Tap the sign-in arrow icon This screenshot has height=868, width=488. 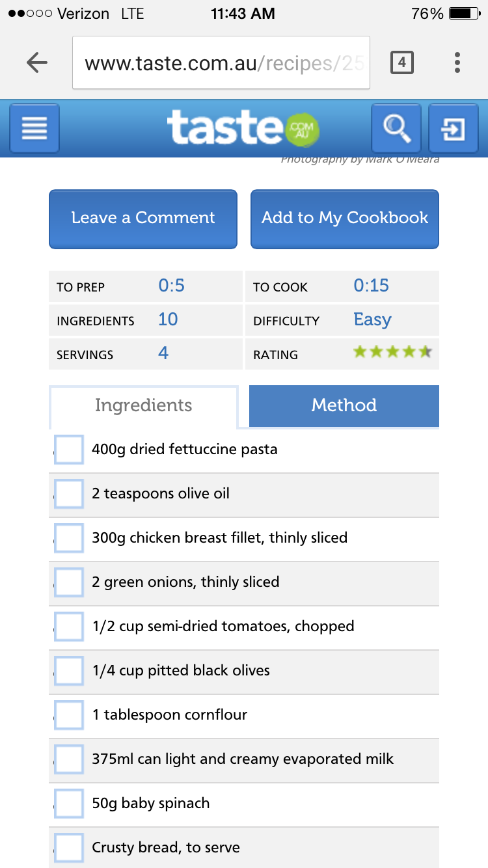tap(453, 129)
